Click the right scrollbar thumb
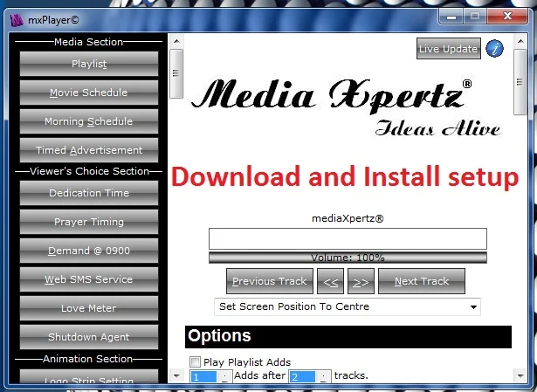This screenshot has height=392, width=537. click(520, 82)
